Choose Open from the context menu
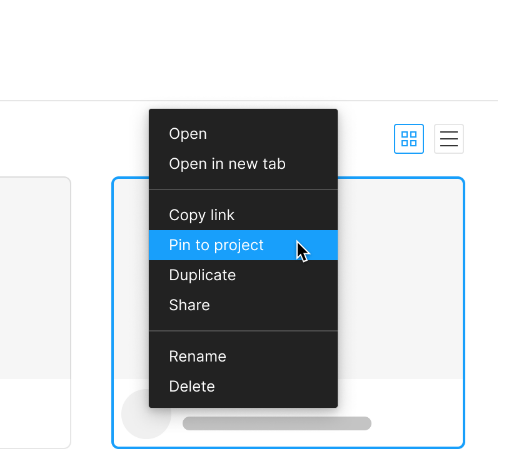Viewport: 522px width, 471px height. point(243,134)
